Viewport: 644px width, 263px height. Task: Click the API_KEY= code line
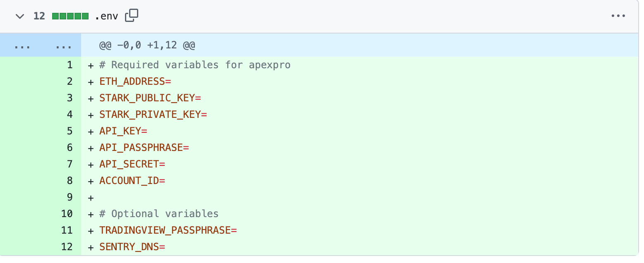(x=123, y=131)
